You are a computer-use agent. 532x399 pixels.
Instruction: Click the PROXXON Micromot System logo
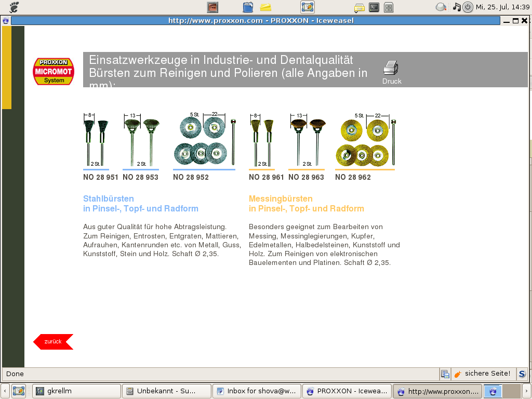pyautogui.click(x=54, y=71)
